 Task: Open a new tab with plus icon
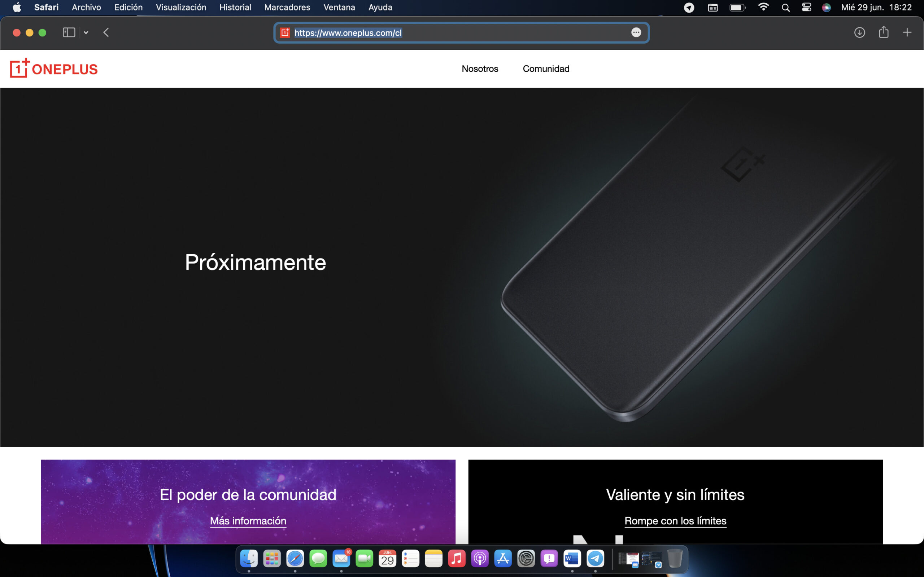pos(907,32)
